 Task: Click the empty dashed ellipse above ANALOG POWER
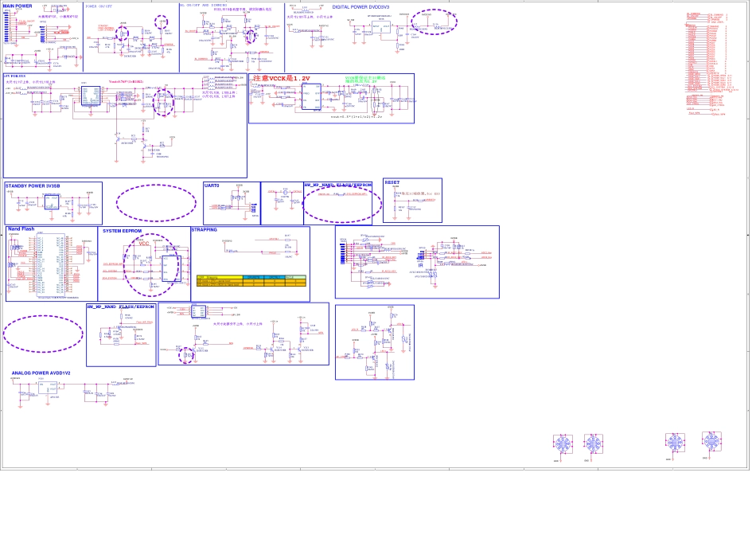[43, 334]
